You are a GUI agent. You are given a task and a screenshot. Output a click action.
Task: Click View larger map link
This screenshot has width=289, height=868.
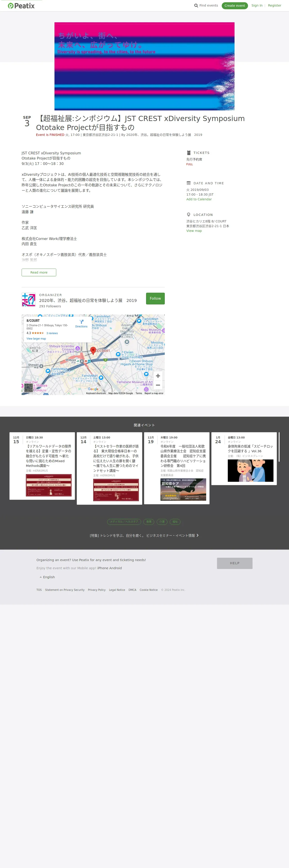[36, 339]
